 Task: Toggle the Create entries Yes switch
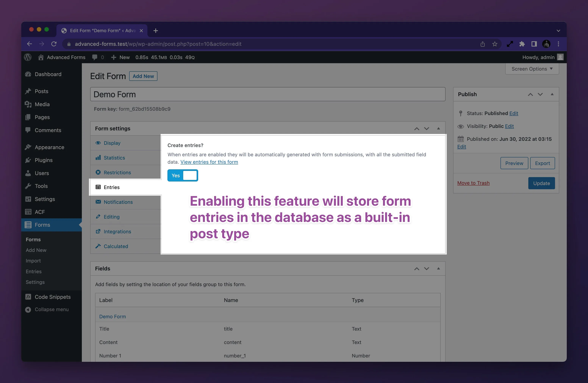(x=183, y=175)
